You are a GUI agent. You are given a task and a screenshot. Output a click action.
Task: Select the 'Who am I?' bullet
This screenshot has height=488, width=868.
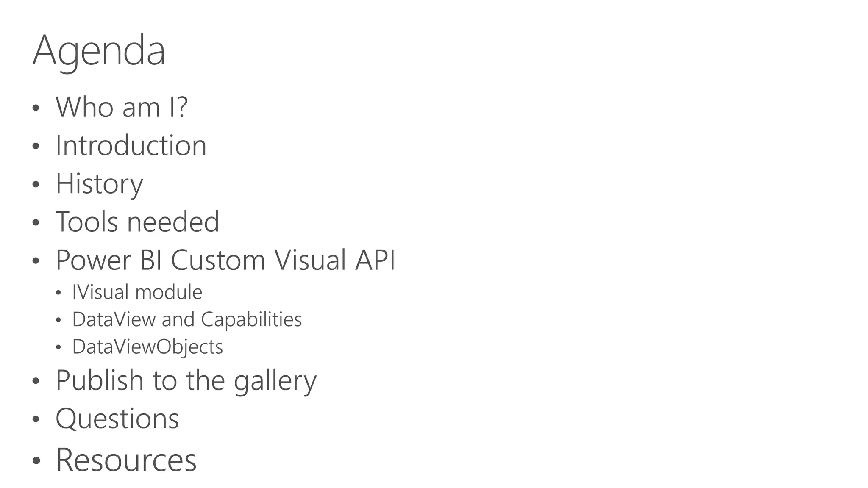pyautogui.click(x=122, y=107)
